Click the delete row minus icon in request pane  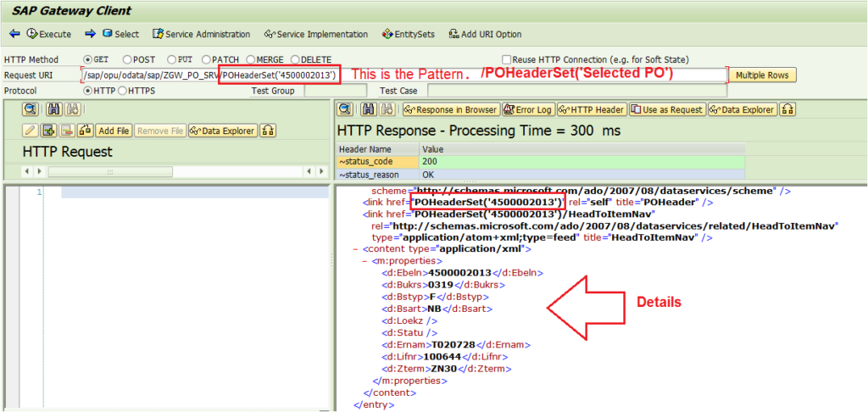67,131
